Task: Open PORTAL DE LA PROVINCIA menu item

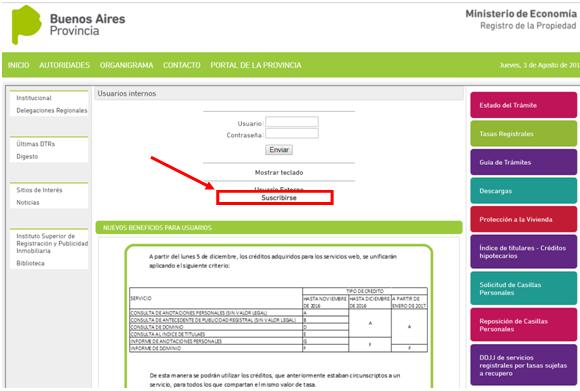Action: 256,65
